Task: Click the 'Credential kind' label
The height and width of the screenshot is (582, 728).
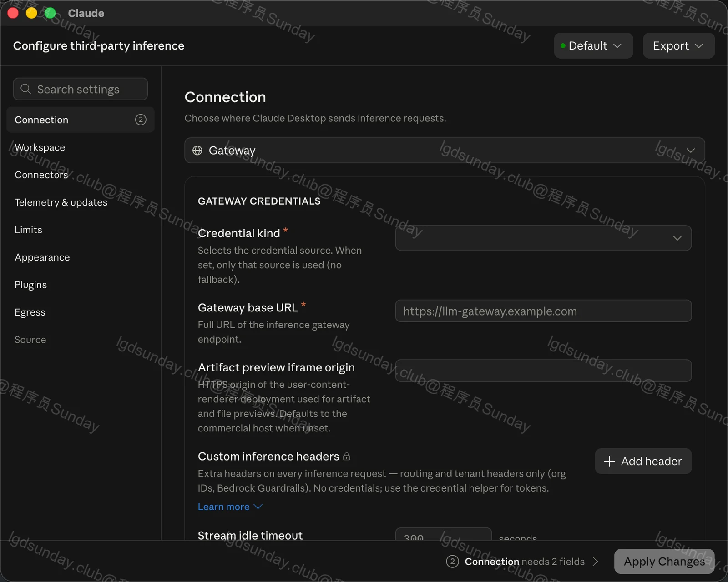Action: point(239,233)
